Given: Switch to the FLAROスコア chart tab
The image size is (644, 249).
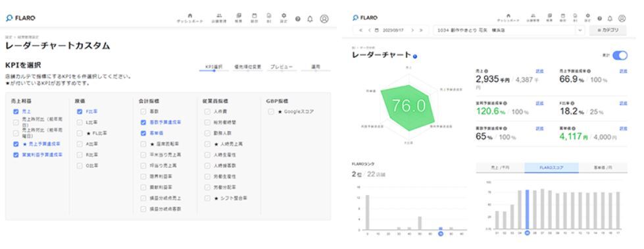Looking at the screenshot, I should pyautogui.click(x=552, y=168).
